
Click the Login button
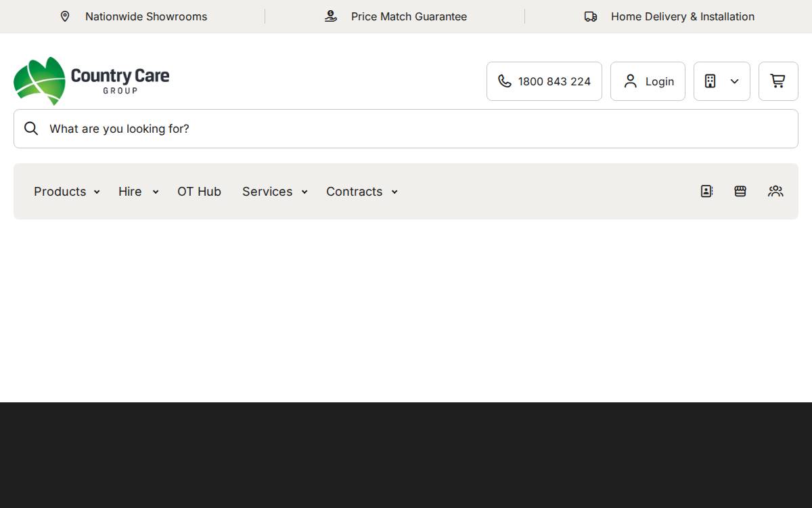pos(648,81)
